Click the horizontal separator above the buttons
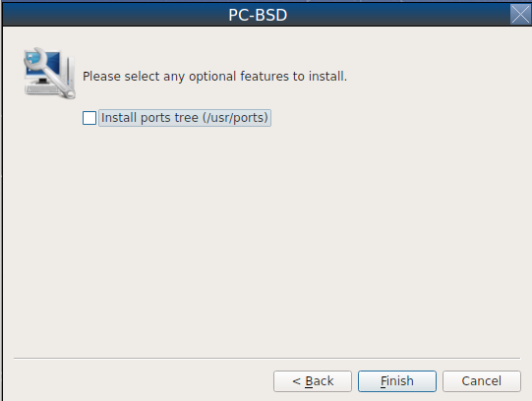 click(266, 358)
